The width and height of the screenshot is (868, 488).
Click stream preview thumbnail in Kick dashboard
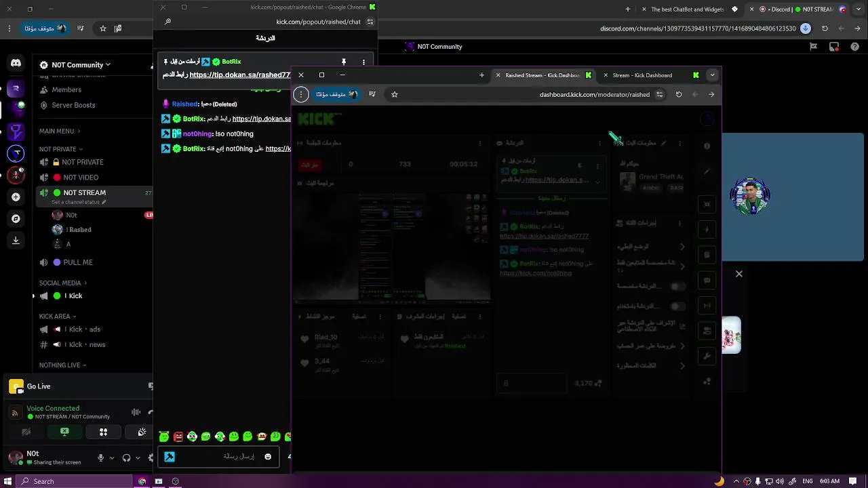[x=393, y=247]
